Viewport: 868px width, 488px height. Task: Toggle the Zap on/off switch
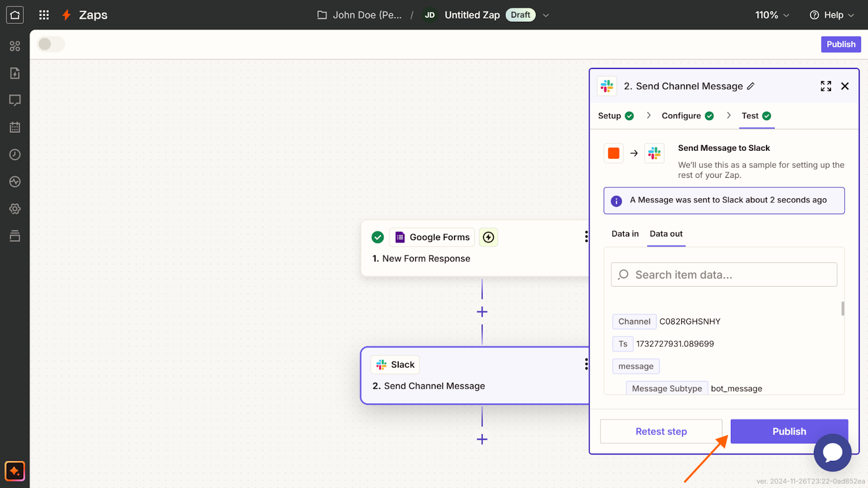click(x=50, y=44)
